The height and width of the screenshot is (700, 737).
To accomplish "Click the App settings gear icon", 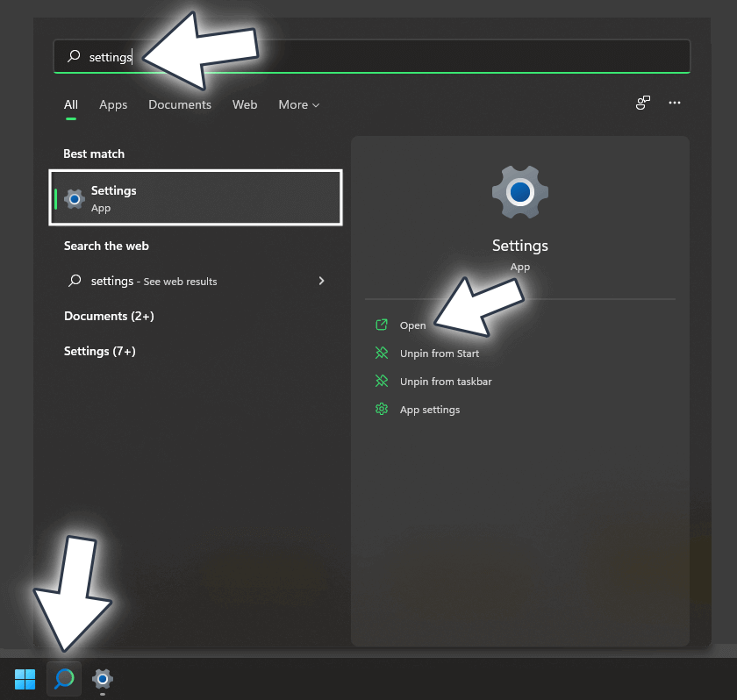I will pos(381,409).
